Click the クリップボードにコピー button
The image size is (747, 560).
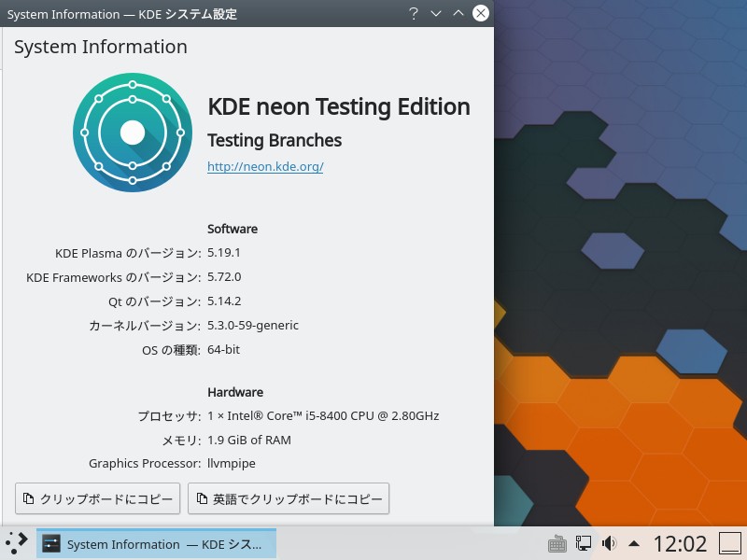click(98, 498)
